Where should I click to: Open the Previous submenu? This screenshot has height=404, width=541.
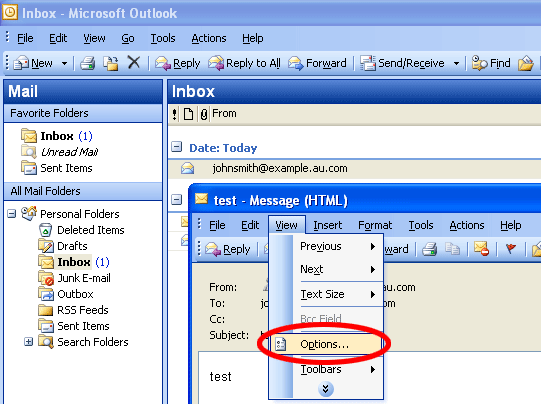click(326, 246)
